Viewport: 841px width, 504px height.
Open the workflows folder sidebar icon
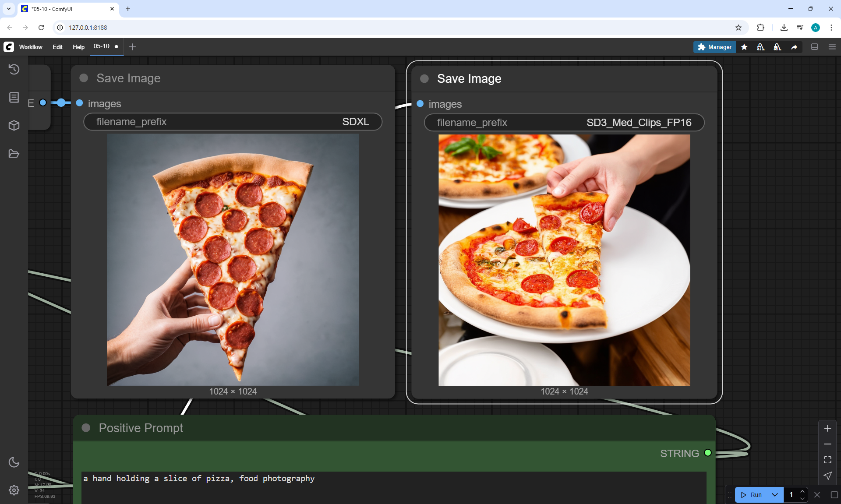[14, 154]
